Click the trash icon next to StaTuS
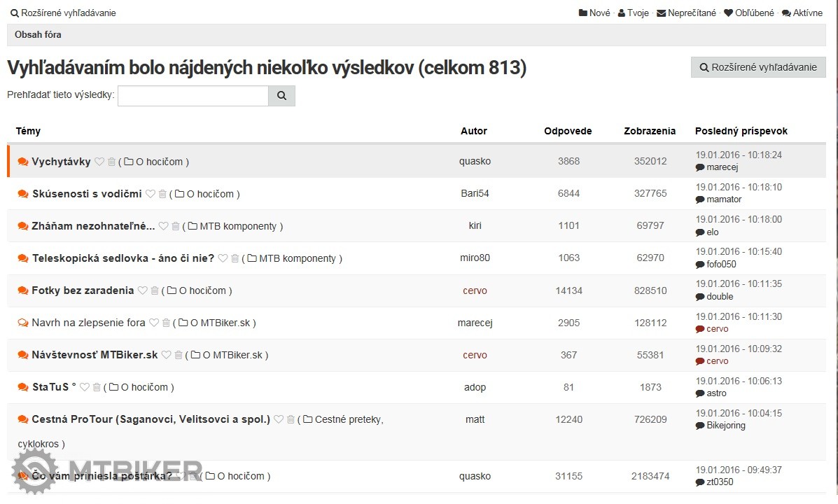838x504 pixels. pyautogui.click(x=97, y=387)
